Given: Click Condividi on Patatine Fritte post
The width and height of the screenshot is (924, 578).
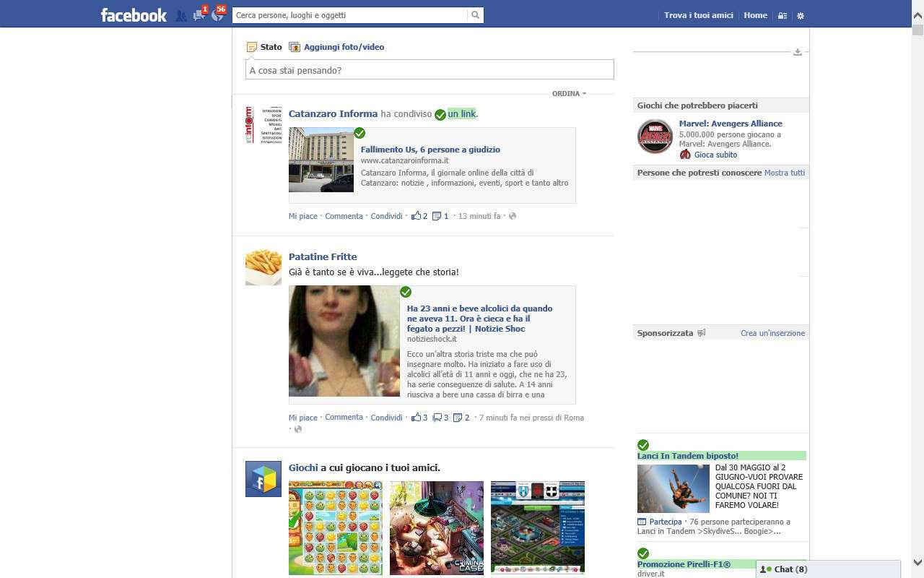Looking at the screenshot, I should click(386, 418).
